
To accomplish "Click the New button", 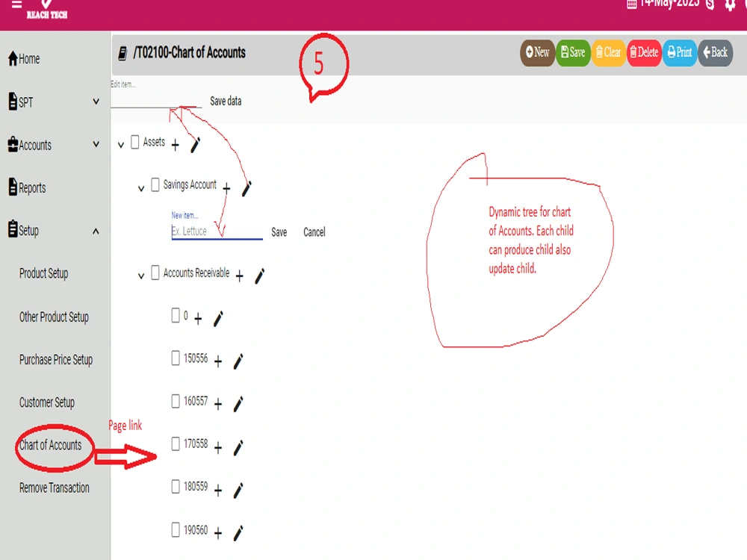I will [537, 52].
